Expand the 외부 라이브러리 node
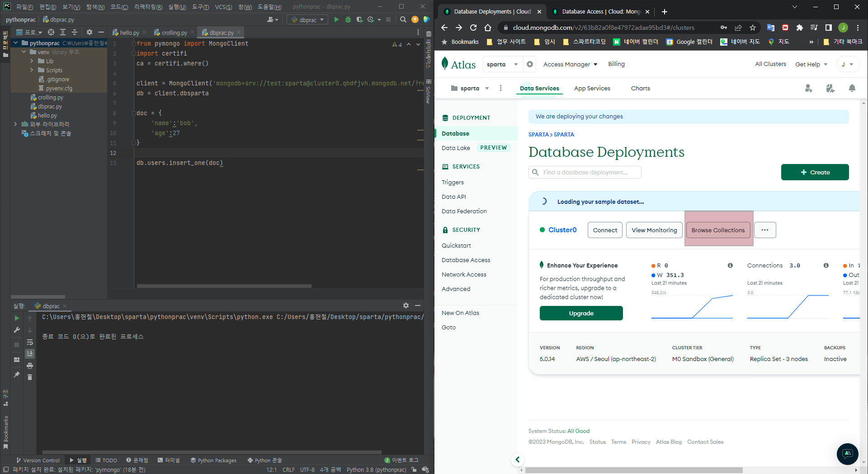 coord(16,124)
